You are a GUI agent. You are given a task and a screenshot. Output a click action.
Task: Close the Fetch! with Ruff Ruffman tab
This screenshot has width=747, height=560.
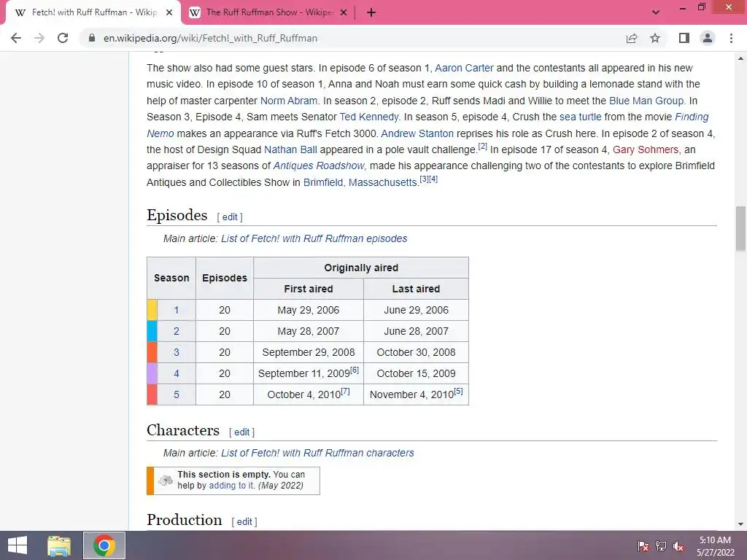[x=169, y=13]
